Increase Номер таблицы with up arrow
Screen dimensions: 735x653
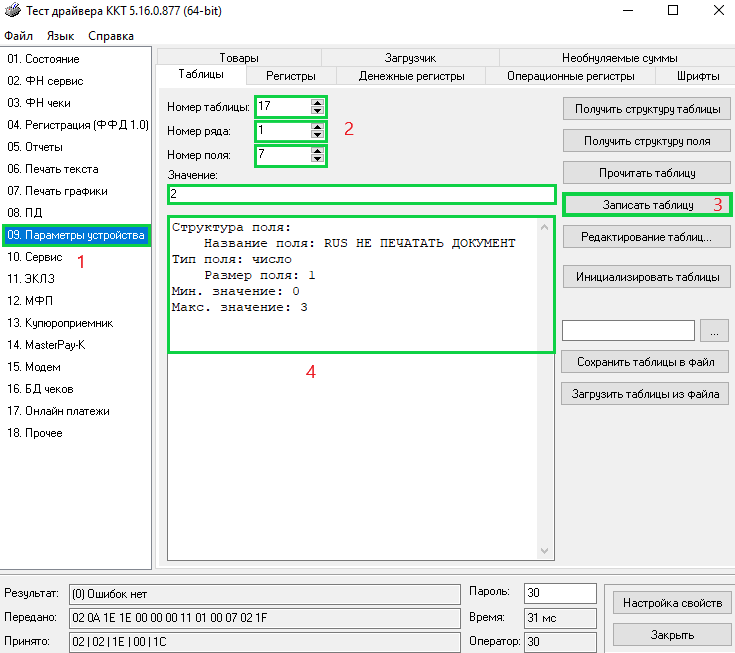(317, 103)
